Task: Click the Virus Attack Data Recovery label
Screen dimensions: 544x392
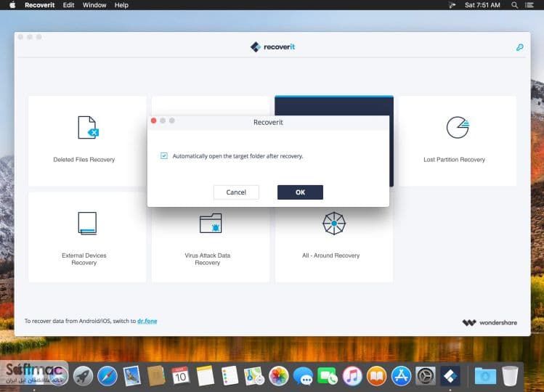Action: tap(208, 259)
